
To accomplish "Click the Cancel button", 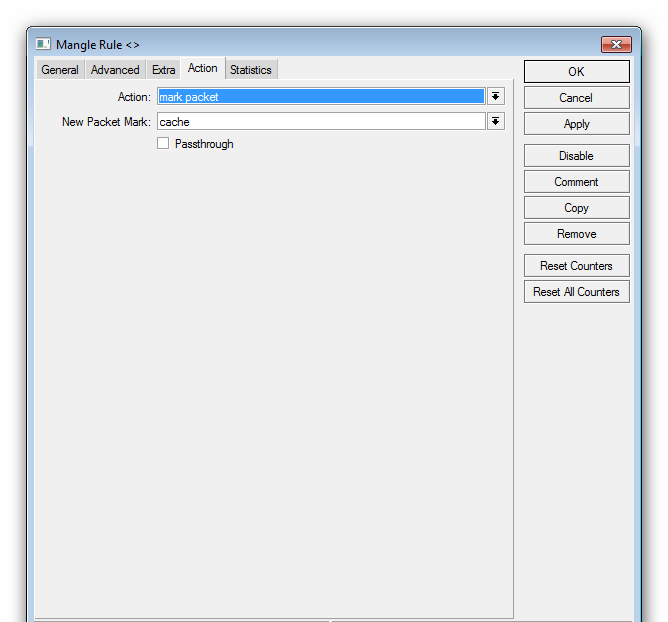I will tap(576, 98).
